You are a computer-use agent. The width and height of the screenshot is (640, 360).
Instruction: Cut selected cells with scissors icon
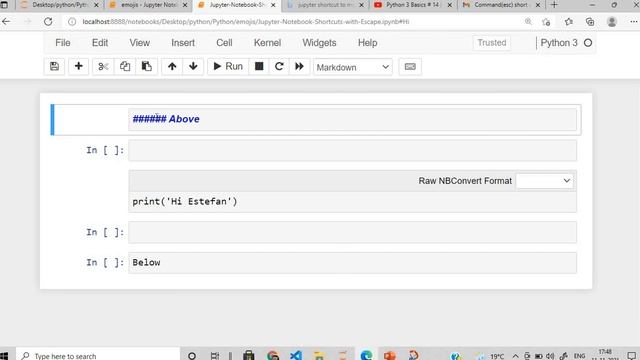tap(103, 67)
